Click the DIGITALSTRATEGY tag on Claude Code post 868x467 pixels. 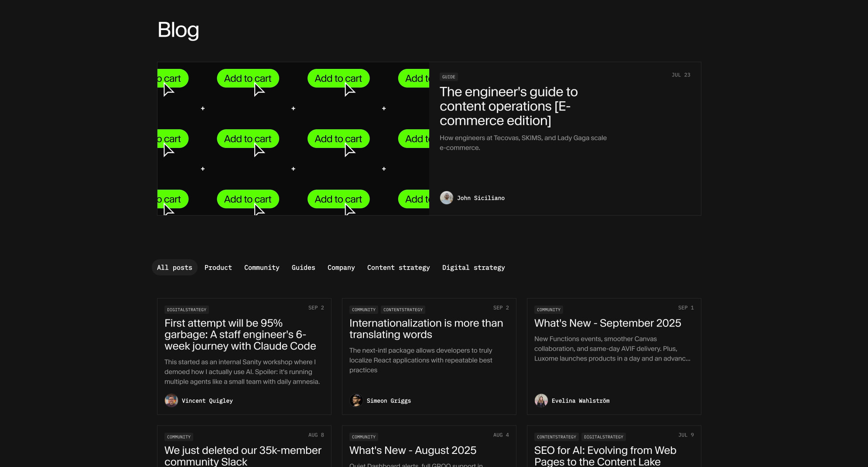click(187, 309)
